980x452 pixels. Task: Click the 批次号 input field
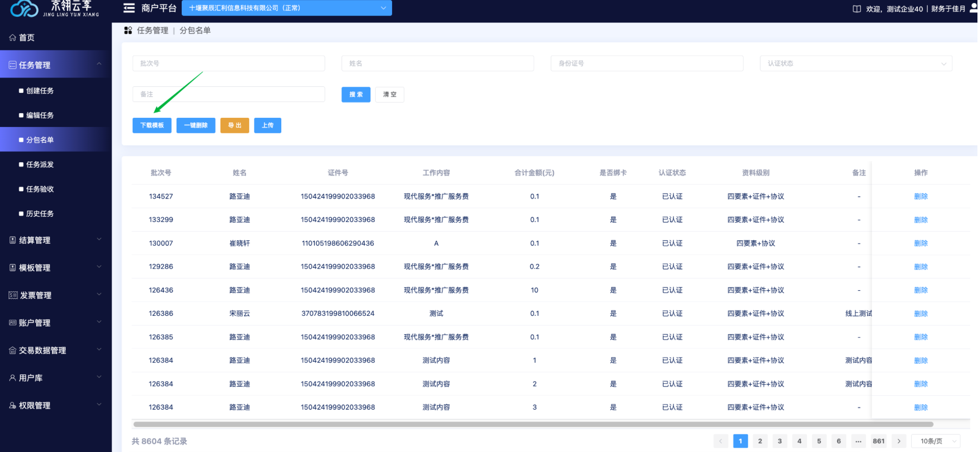coord(229,64)
